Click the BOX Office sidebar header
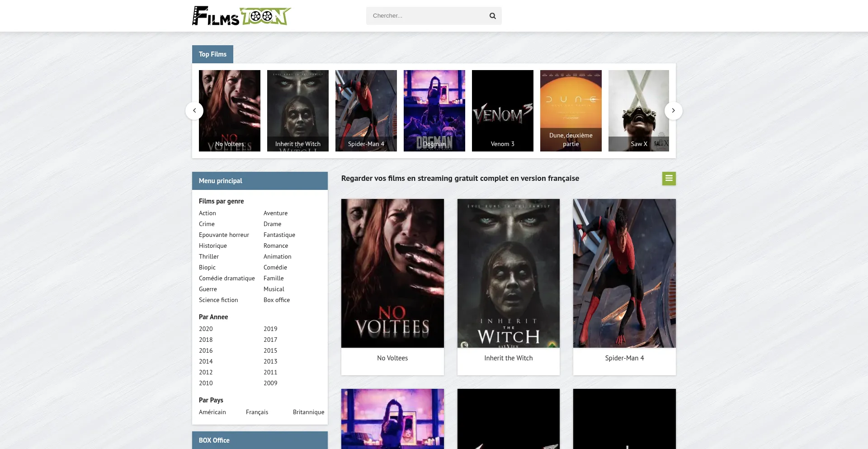The image size is (868, 449). pyautogui.click(x=260, y=440)
